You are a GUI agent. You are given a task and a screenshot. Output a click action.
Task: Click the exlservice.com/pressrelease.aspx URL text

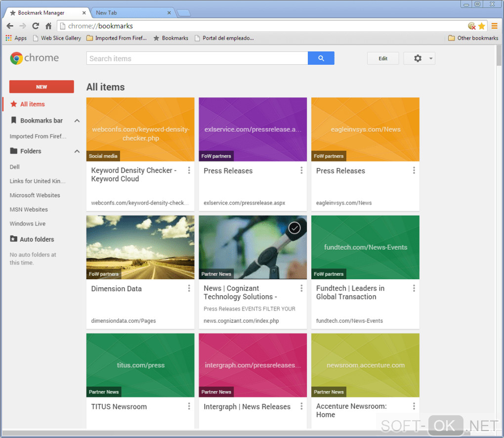point(244,203)
